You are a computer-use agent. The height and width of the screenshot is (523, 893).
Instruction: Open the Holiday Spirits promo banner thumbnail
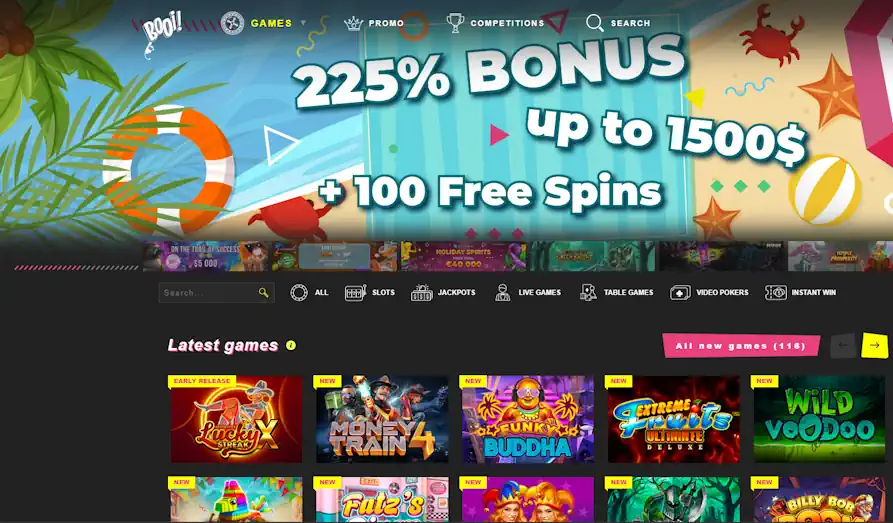click(x=464, y=256)
